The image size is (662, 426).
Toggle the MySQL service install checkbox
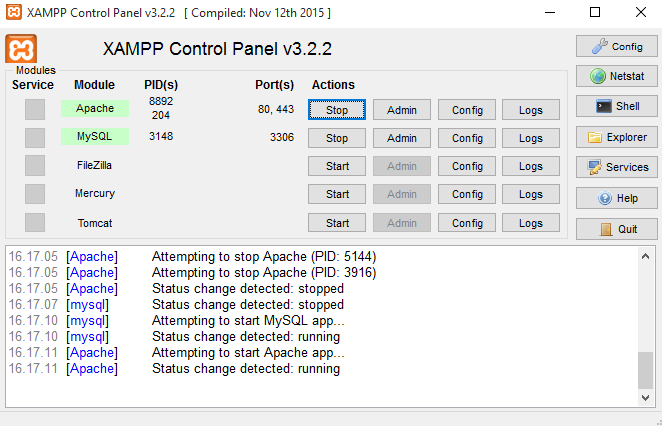tap(35, 138)
